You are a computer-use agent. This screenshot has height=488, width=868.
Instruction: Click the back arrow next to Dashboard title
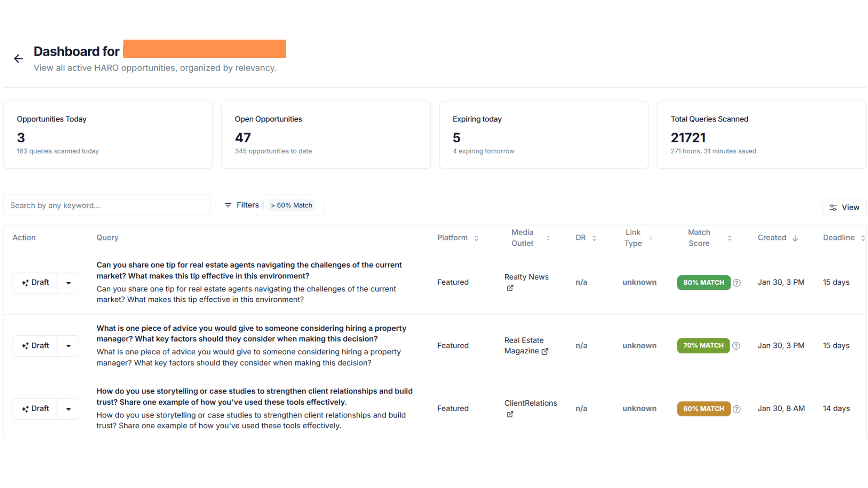coord(18,59)
